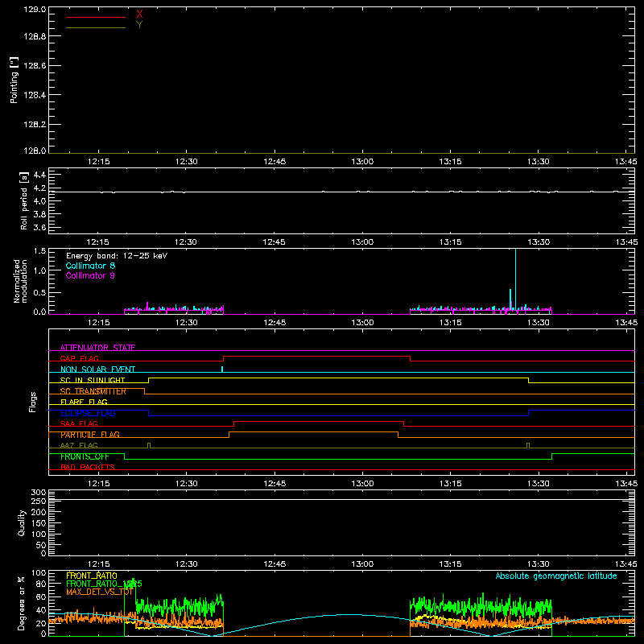Click the 13:00 label under the Pointing plot
This screenshot has width=644, height=644.
click(362, 162)
